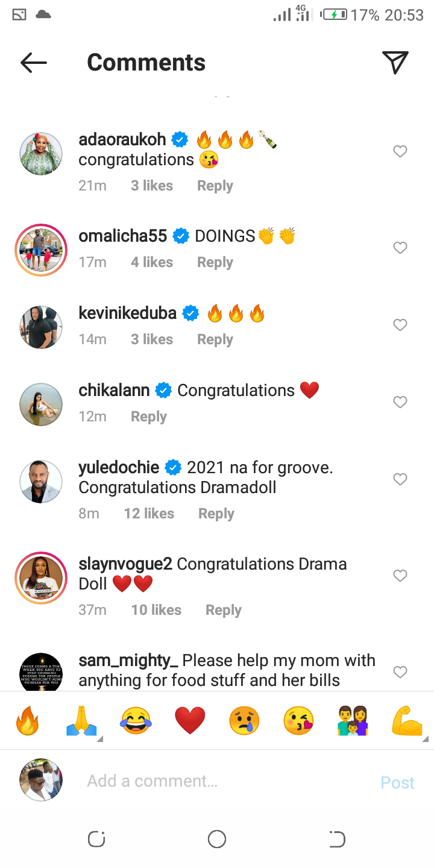Insert the flexed biceps emoji
The image size is (434, 868).
click(407, 721)
